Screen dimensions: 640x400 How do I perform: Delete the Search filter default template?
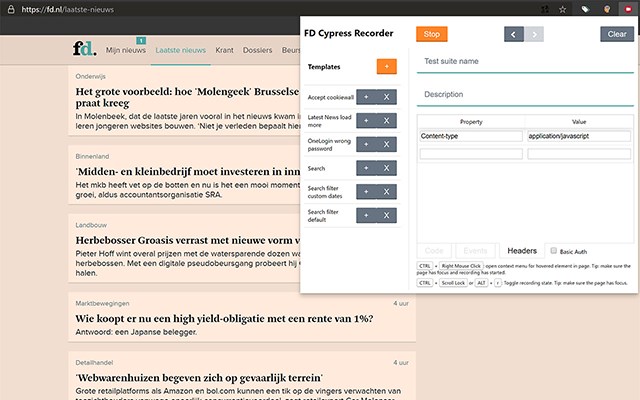click(387, 216)
